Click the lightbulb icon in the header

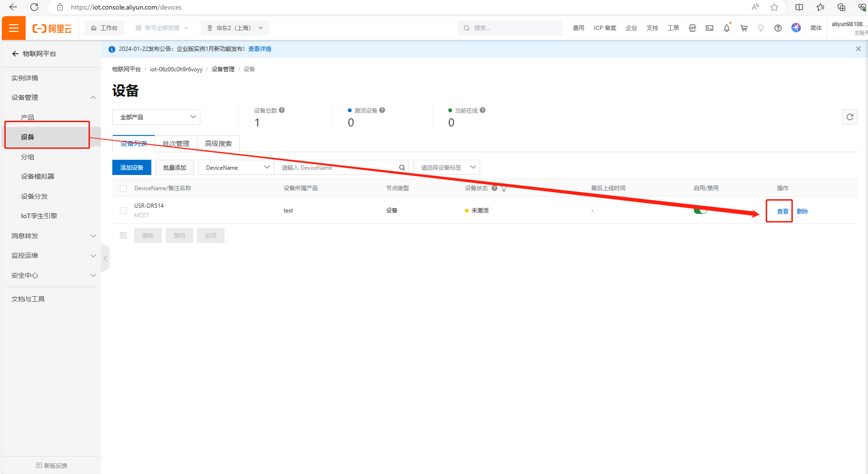pyautogui.click(x=761, y=28)
